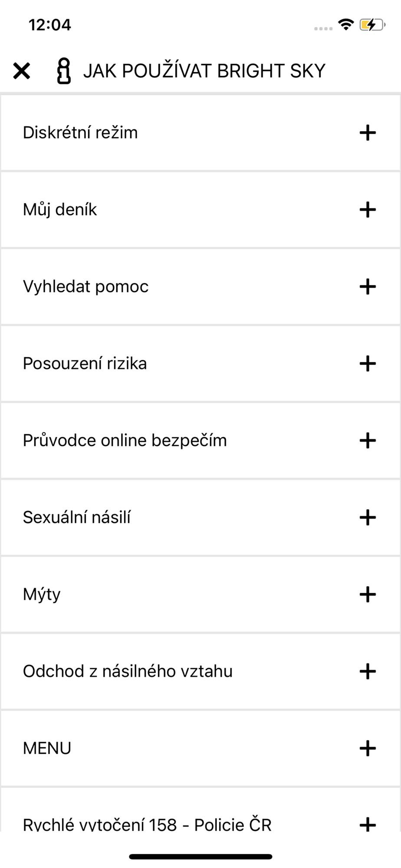Click plus icon for Rychlé vytočení 158
401x868 pixels.
point(367,824)
